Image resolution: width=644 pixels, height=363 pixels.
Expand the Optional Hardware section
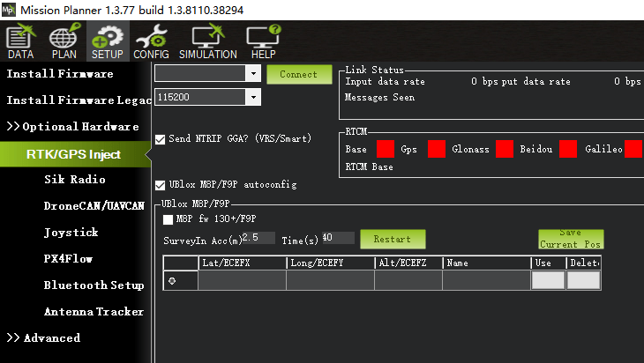tap(72, 126)
